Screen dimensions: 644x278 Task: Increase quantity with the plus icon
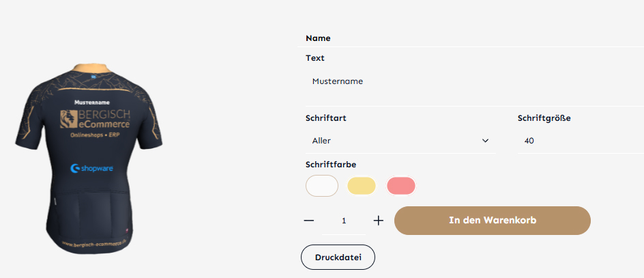tap(379, 221)
